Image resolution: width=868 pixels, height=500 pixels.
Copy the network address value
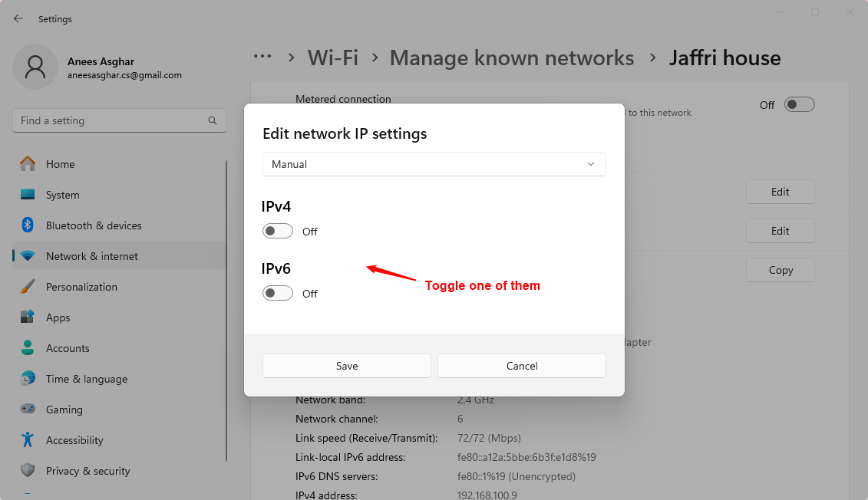pyautogui.click(x=780, y=269)
